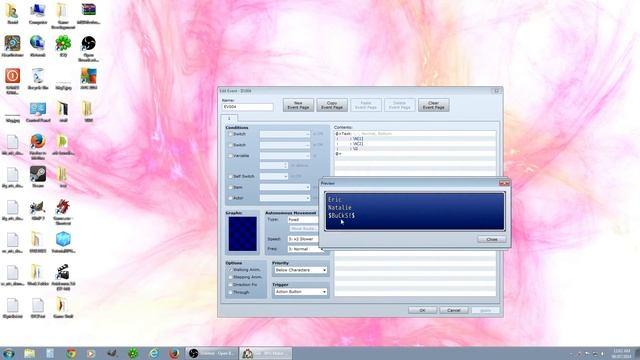Open the blue cube desktop icon
Image resolution: width=640 pixels, height=360 pixels.
[63, 242]
